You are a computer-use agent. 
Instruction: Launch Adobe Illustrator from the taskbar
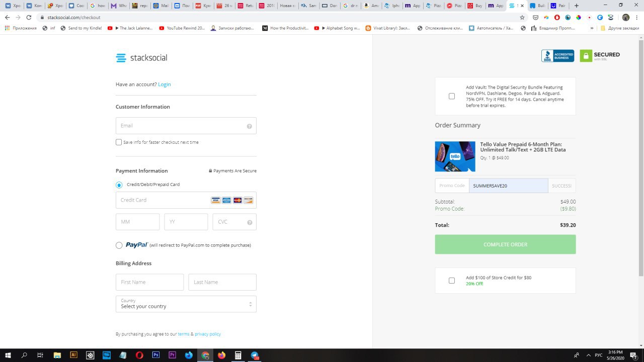(x=73, y=355)
